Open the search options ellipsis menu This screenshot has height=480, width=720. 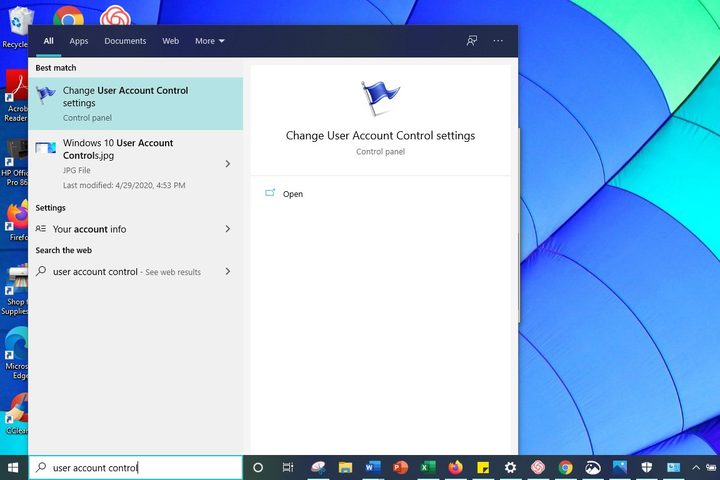point(498,41)
